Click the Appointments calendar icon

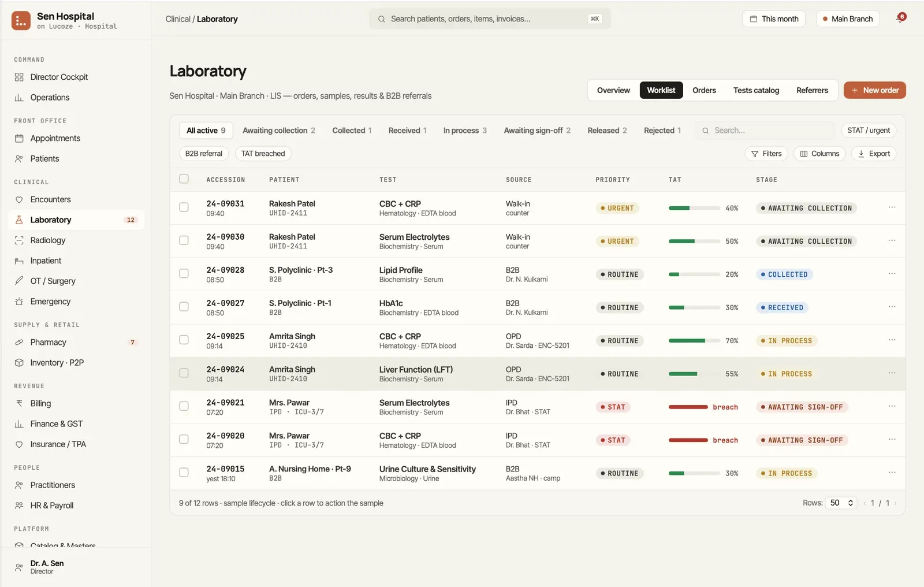click(19, 138)
